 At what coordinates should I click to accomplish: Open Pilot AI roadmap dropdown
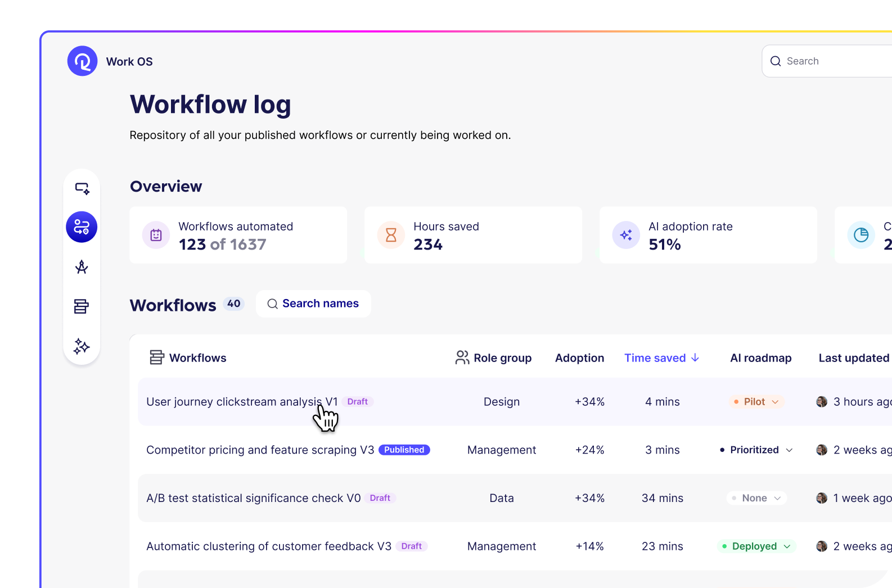[x=756, y=401]
